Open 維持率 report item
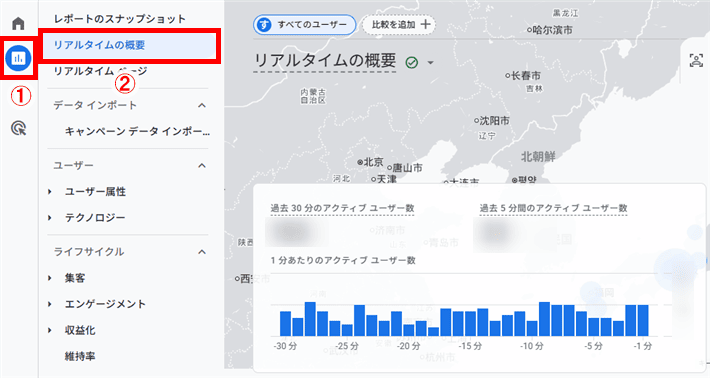 [80, 357]
